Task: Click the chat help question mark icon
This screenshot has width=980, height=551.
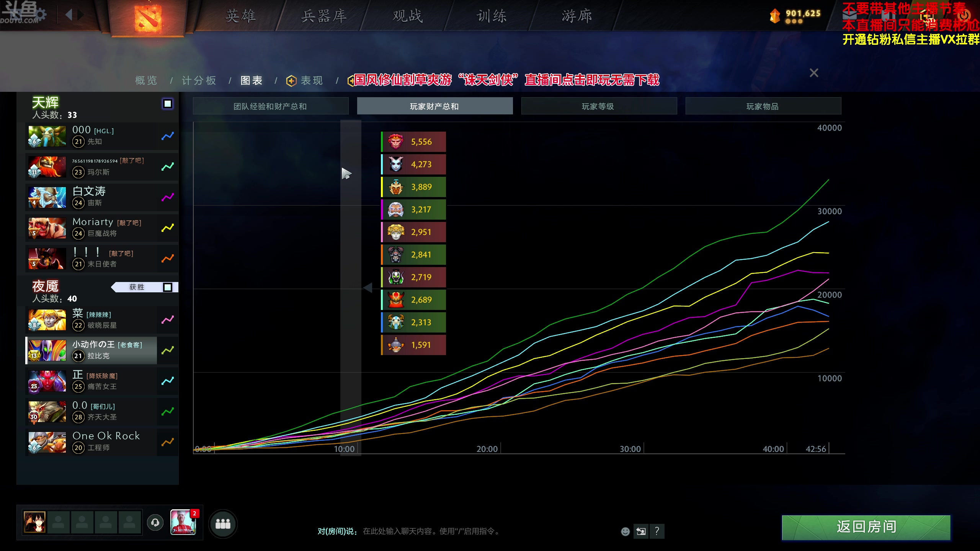Action: 657,531
